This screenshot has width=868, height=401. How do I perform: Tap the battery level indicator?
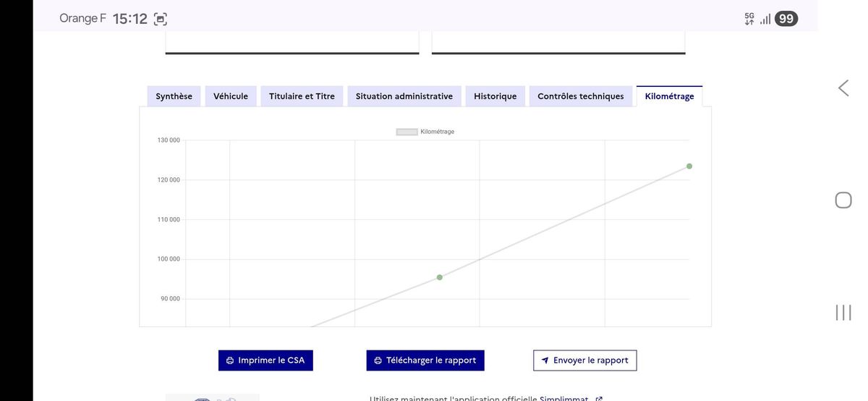tap(786, 19)
